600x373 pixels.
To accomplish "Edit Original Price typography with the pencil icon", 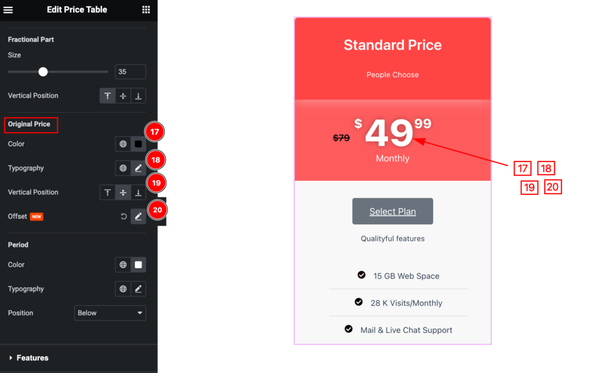I will pyautogui.click(x=138, y=168).
